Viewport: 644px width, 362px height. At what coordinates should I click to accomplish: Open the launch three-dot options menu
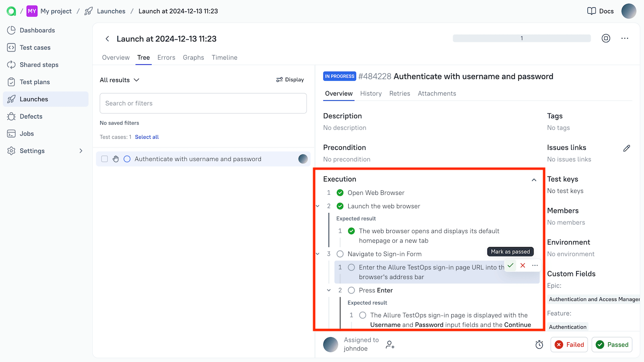point(625,39)
